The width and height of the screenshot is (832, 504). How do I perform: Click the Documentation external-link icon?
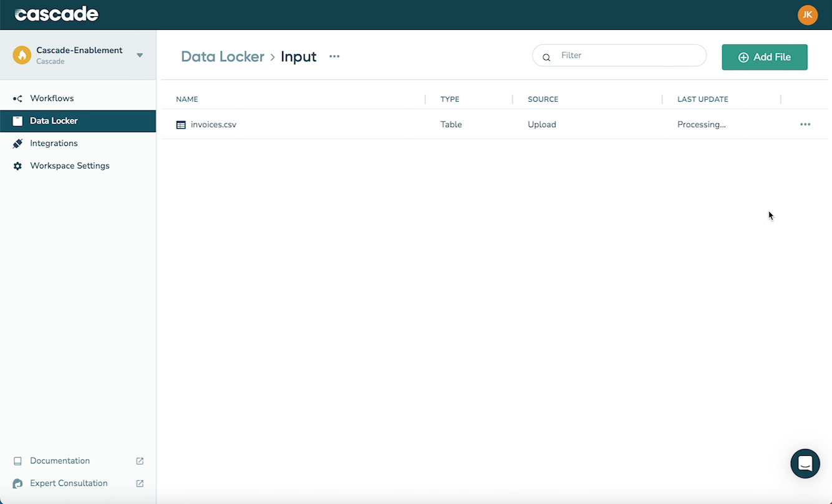tap(141, 460)
